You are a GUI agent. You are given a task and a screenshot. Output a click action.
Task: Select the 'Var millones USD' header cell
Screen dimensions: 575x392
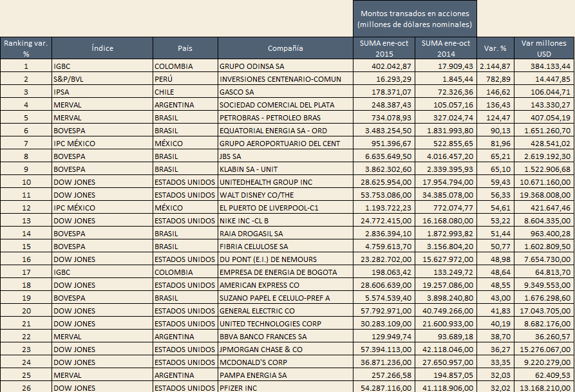point(544,48)
